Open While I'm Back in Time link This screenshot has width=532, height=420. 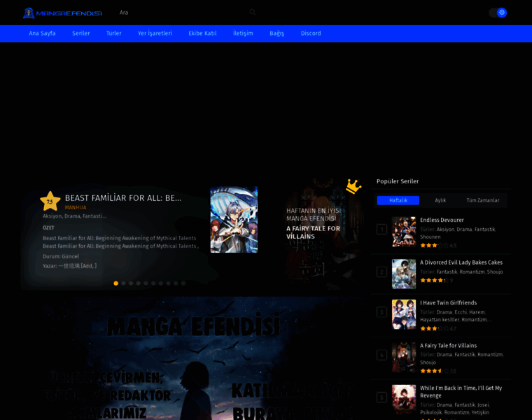461,392
